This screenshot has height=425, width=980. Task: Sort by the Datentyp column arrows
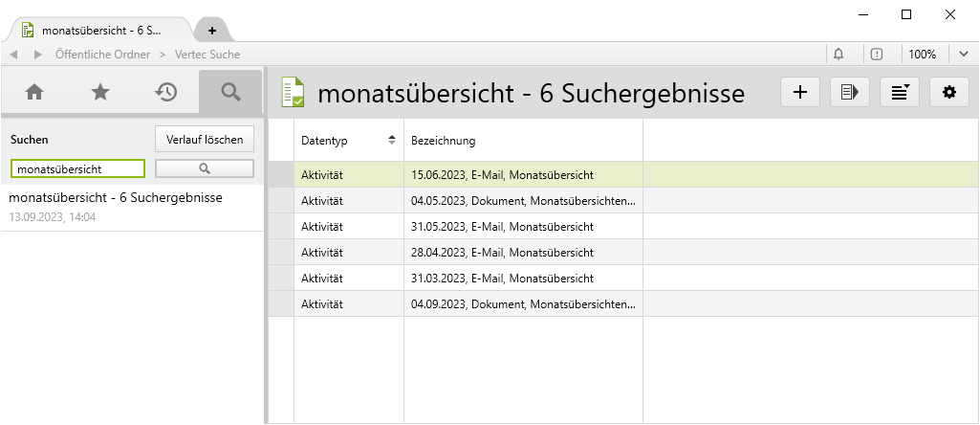(391, 141)
